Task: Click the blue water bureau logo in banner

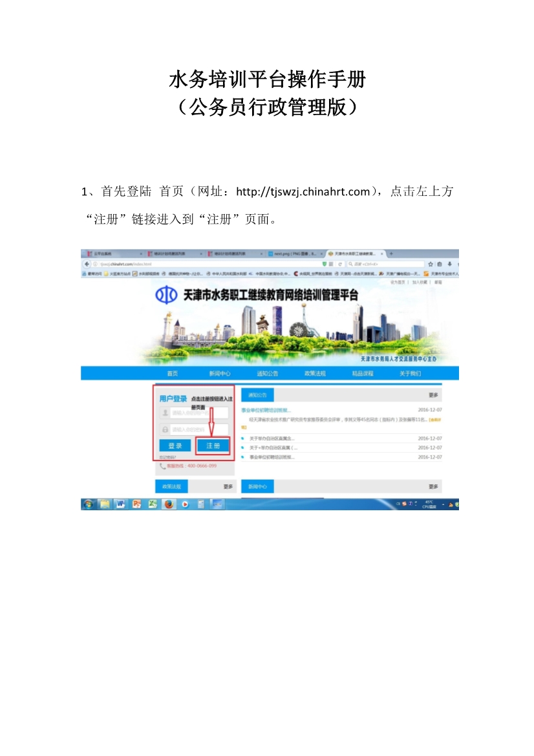Action: coord(166,296)
